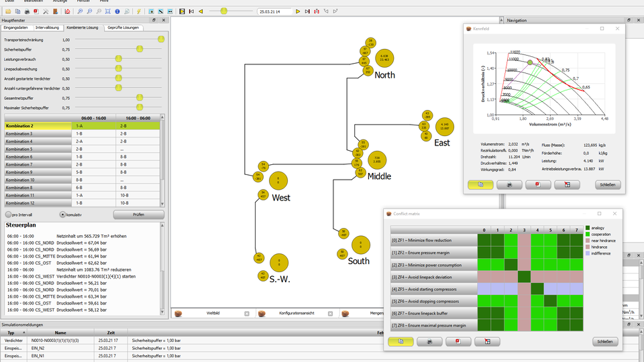
Task: Adjust the Linepackabweichung slider knob
Action: tap(119, 68)
